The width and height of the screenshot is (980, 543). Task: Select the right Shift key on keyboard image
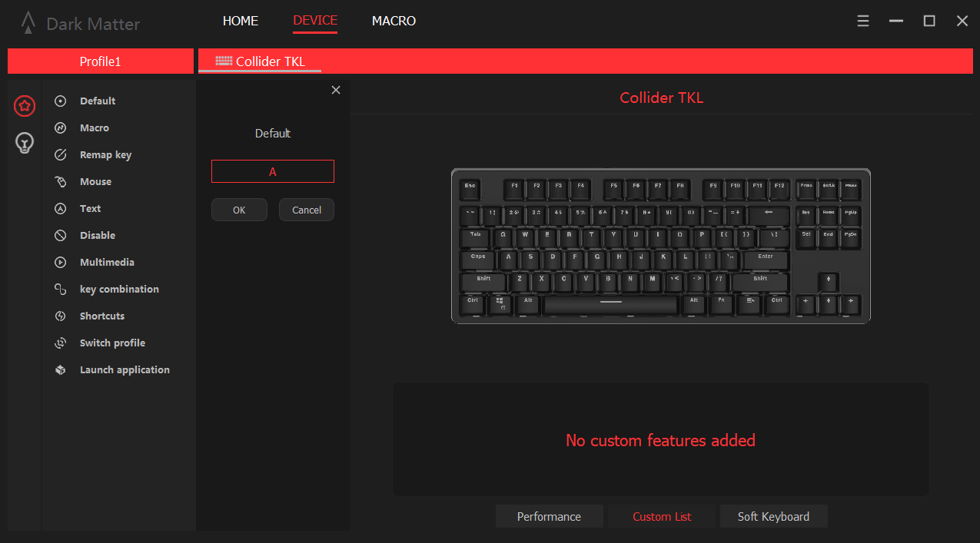(x=760, y=283)
